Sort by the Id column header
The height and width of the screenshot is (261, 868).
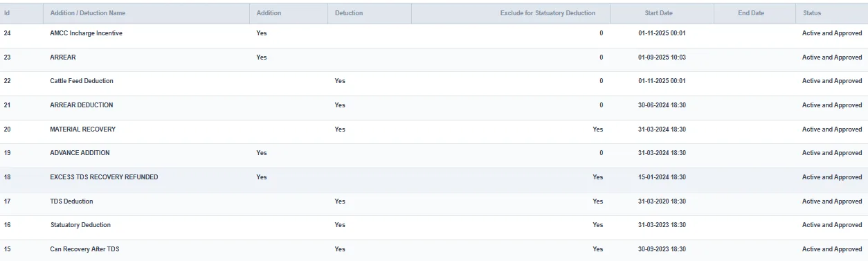click(x=21, y=13)
